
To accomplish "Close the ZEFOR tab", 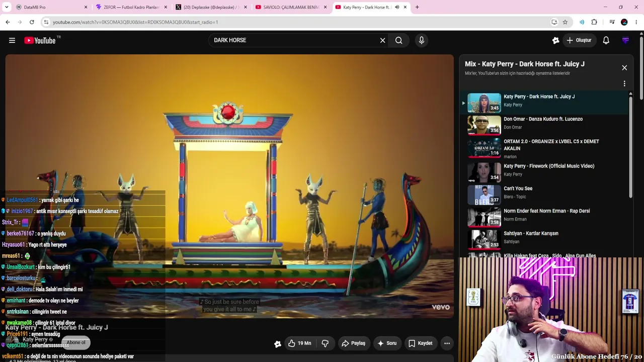I will tap(166, 7).
